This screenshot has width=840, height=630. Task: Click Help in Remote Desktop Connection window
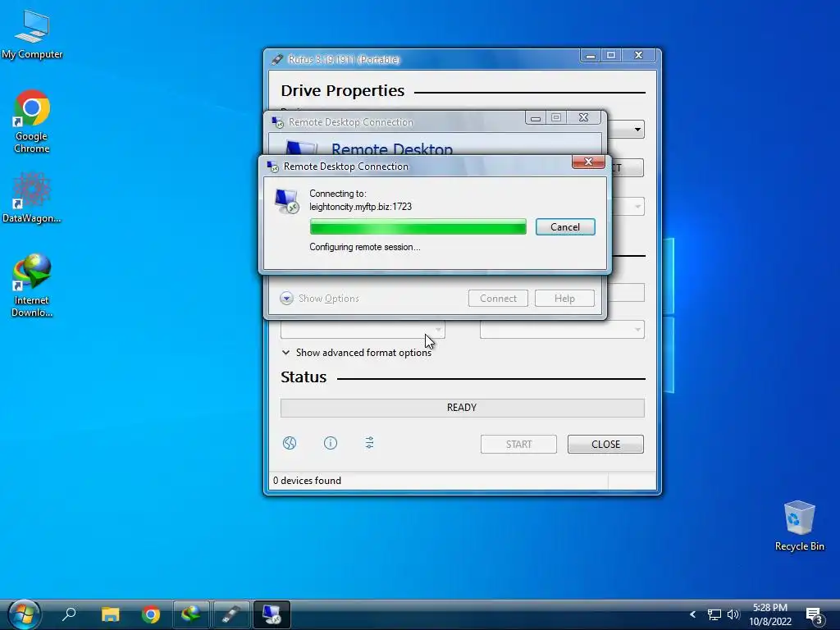(564, 299)
